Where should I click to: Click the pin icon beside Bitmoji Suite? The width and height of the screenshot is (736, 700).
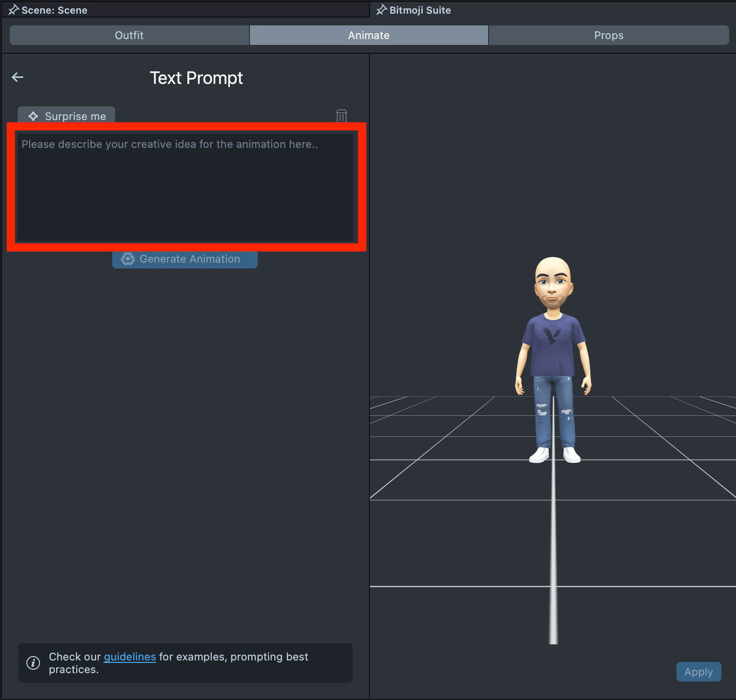[381, 10]
